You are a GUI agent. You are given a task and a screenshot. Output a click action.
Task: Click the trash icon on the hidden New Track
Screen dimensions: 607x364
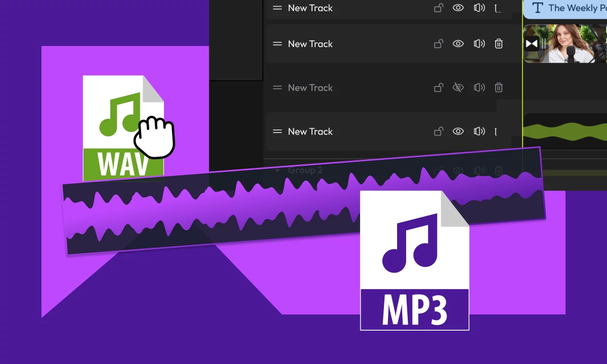tap(499, 87)
